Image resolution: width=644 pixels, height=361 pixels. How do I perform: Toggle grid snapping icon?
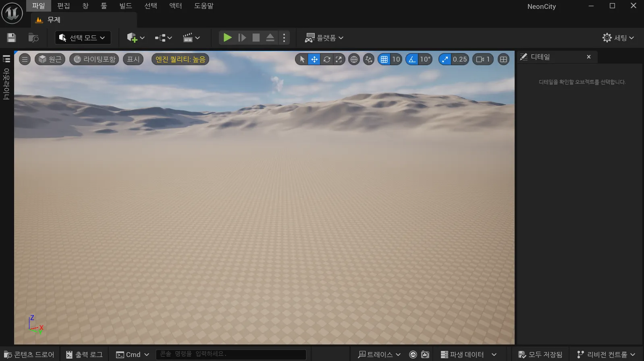pyautogui.click(x=384, y=59)
